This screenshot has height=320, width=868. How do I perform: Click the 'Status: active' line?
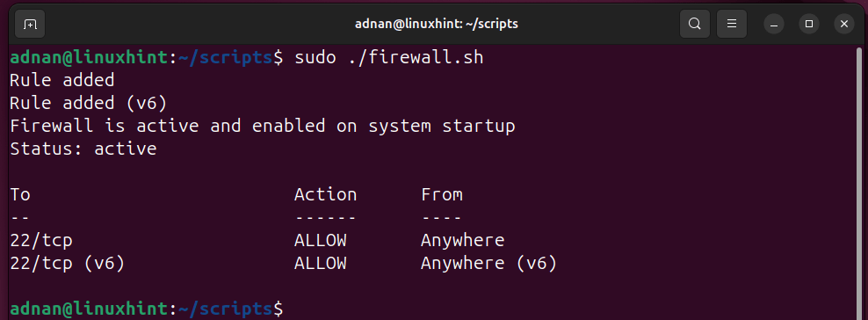[83, 149]
